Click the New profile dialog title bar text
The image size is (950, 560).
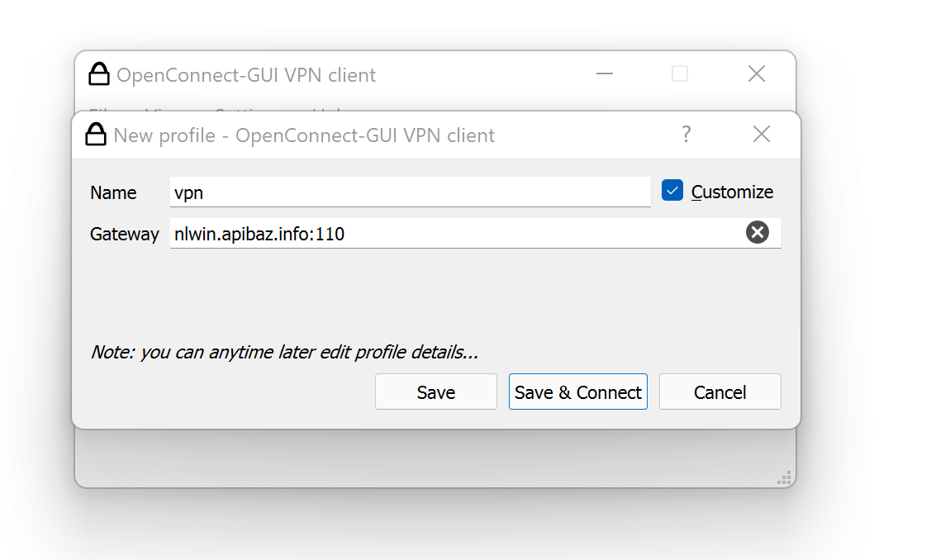[x=304, y=135]
